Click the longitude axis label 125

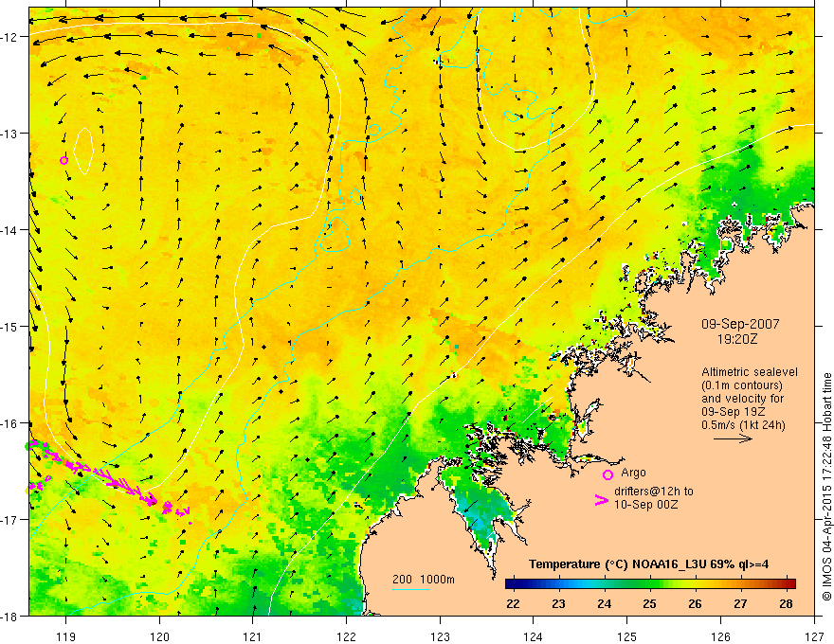click(627, 636)
